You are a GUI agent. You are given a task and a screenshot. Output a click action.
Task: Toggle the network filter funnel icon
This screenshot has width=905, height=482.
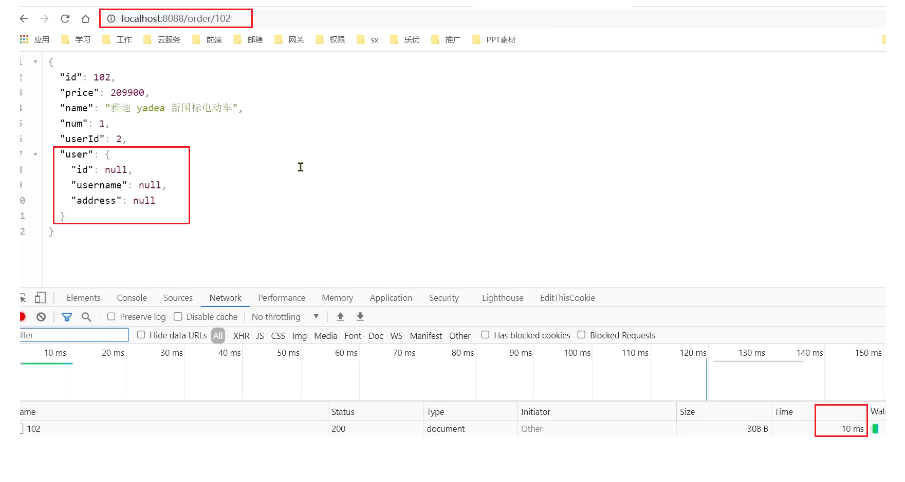[67, 317]
